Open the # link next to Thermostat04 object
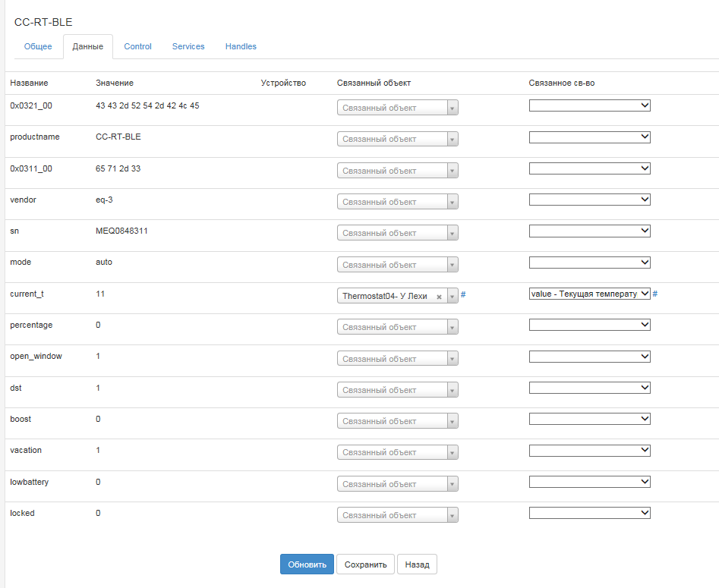Screen dimensions: 719x588 [463, 294]
